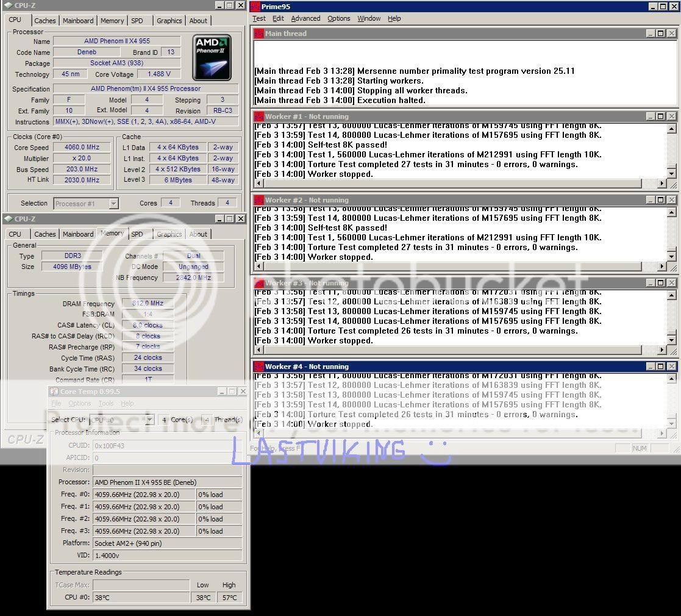Click the Core Temp title bar icon

[54, 392]
